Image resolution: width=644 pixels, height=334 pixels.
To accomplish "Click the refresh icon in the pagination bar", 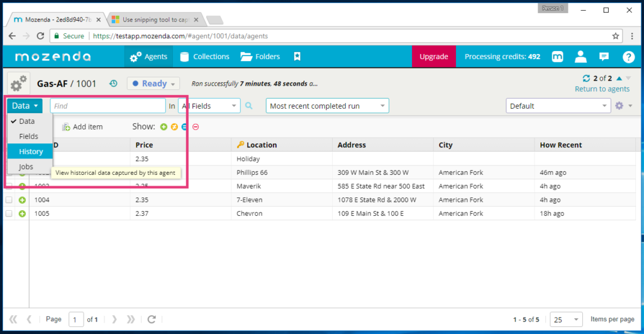I will 151,320.
